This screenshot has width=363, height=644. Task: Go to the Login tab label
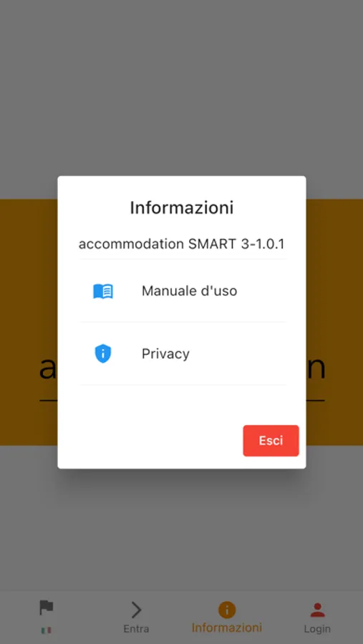(317, 629)
